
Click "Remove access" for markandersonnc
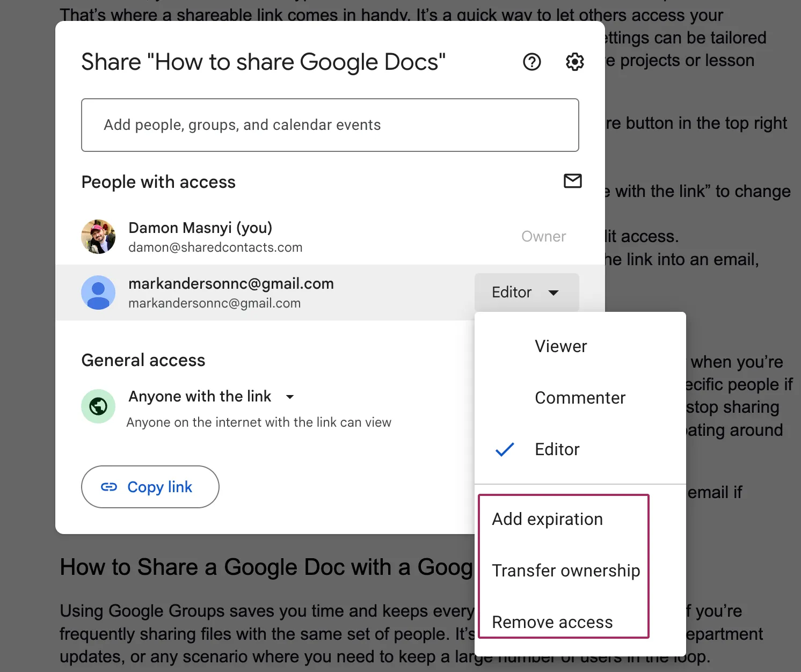pos(552,622)
